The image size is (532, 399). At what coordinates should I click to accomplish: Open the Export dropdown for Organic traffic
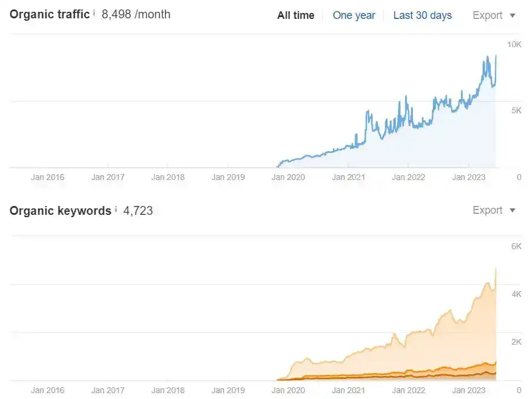coord(494,15)
